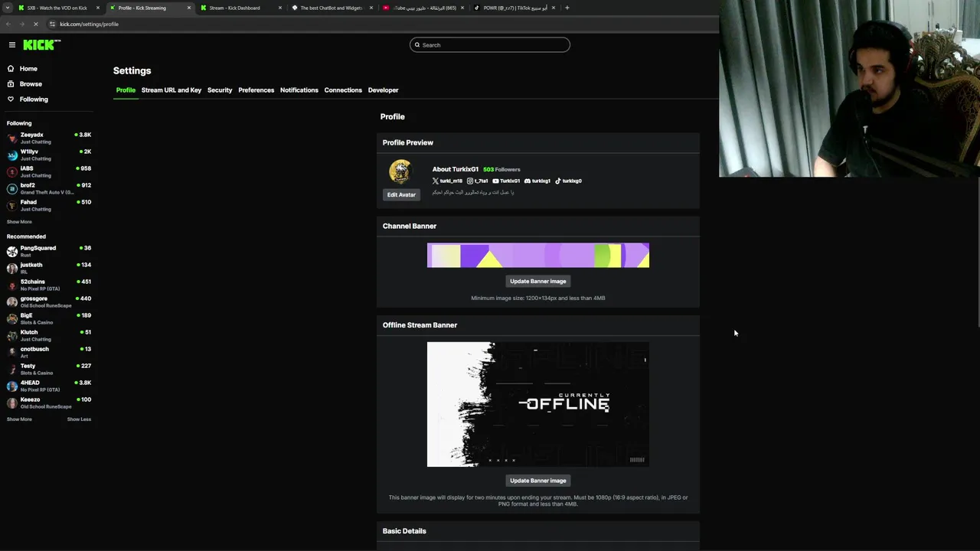
Task: Open a new browser tab
Action: click(x=567, y=8)
